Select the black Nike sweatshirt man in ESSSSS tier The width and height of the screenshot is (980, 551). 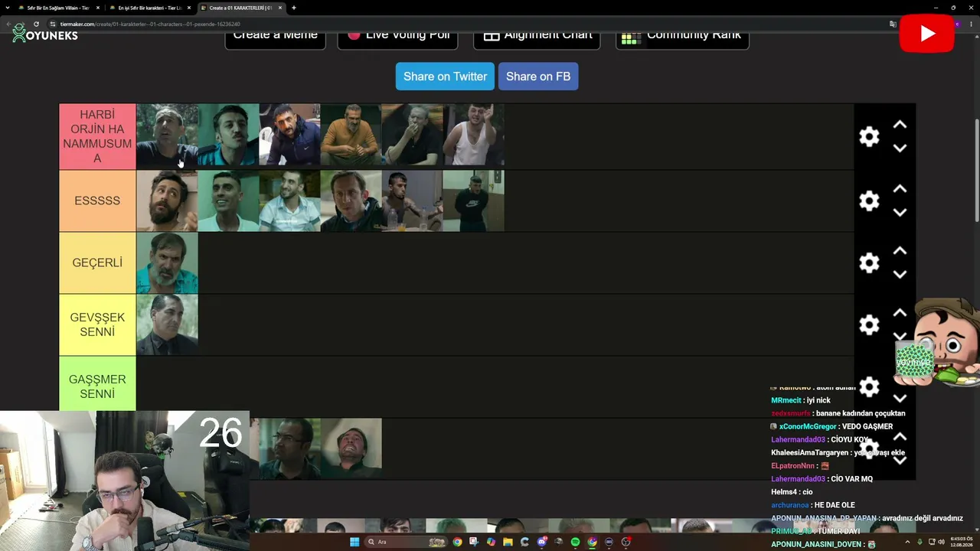click(x=473, y=201)
